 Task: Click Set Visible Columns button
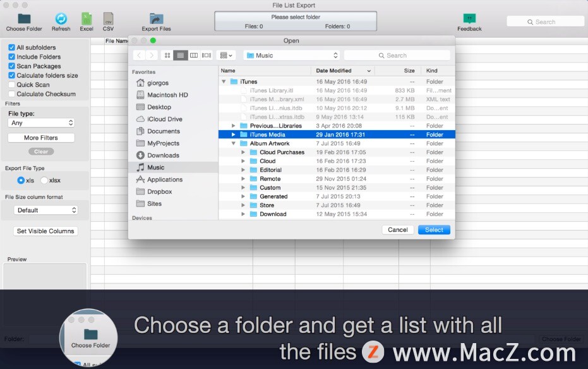coord(45,231)
